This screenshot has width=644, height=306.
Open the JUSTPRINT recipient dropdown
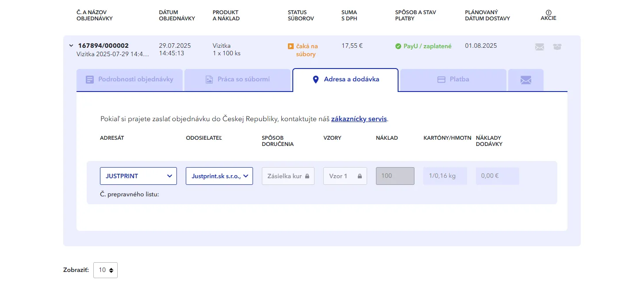[x=138, y=176]
